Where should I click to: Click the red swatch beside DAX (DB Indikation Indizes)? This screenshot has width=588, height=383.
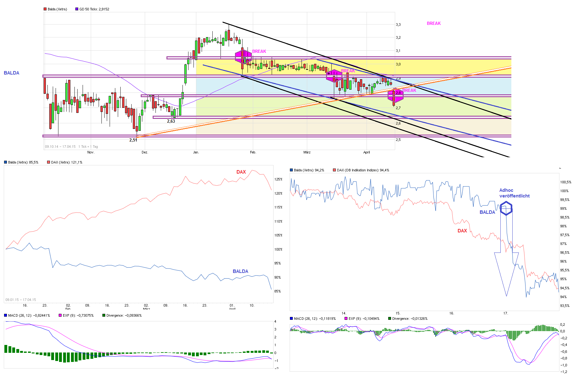pos(334,170)
